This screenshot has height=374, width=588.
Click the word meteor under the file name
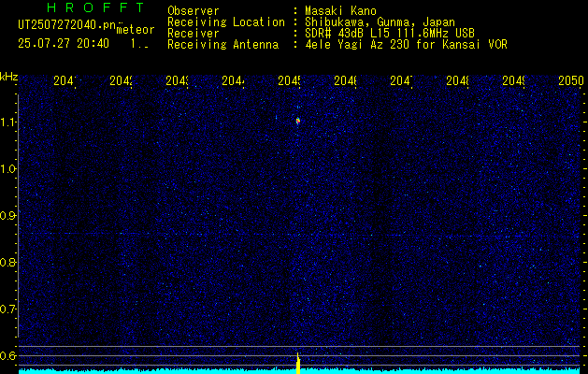coord(136,30)
